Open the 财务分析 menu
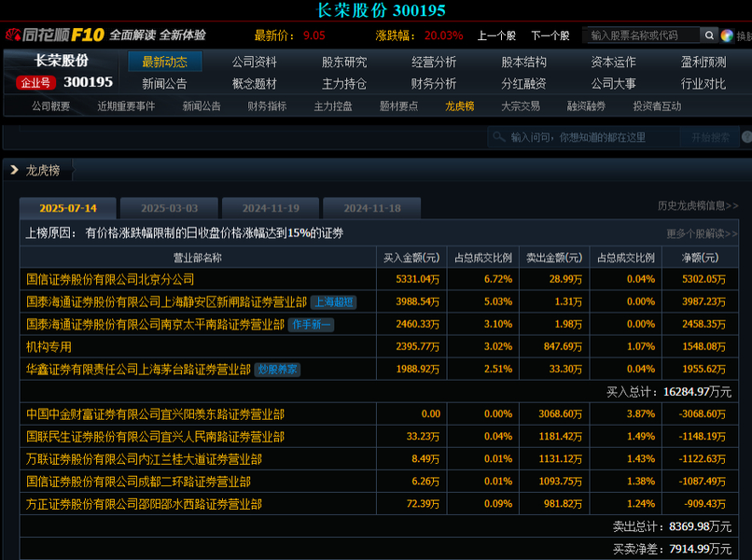This screenshot has height=560, width=752. click(434, 84)
